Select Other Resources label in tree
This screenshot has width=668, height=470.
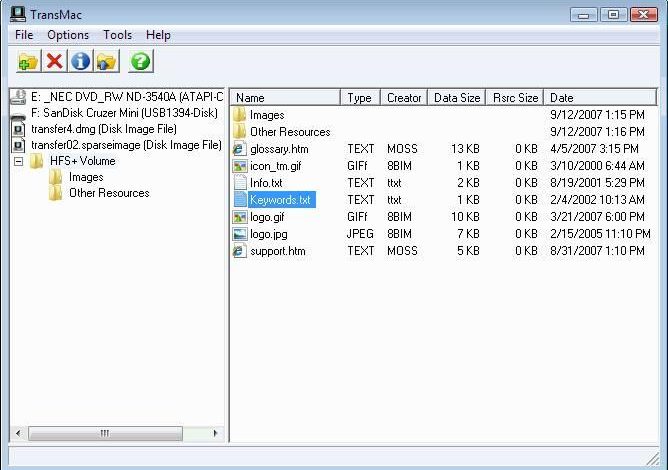[x=109, y=193]
